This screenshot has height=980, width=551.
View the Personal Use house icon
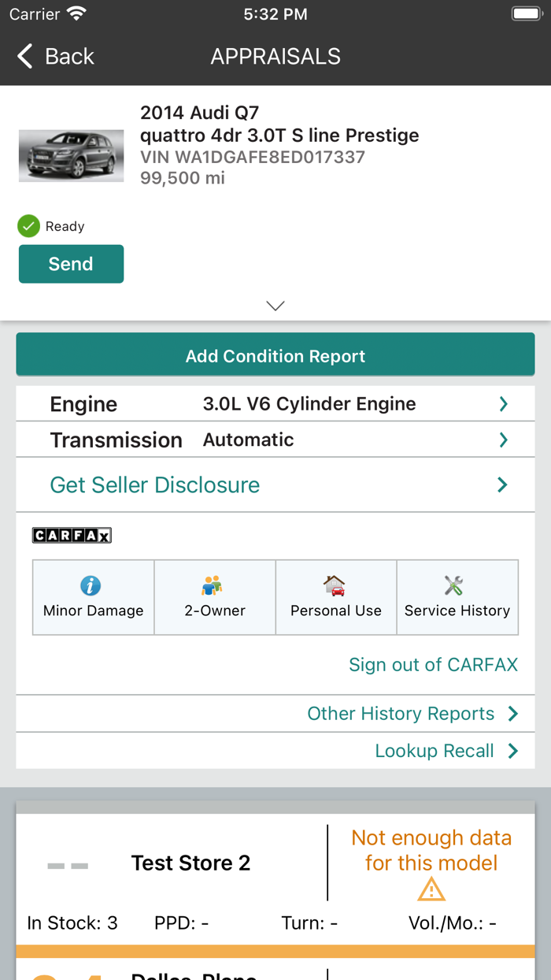point(335,585)
